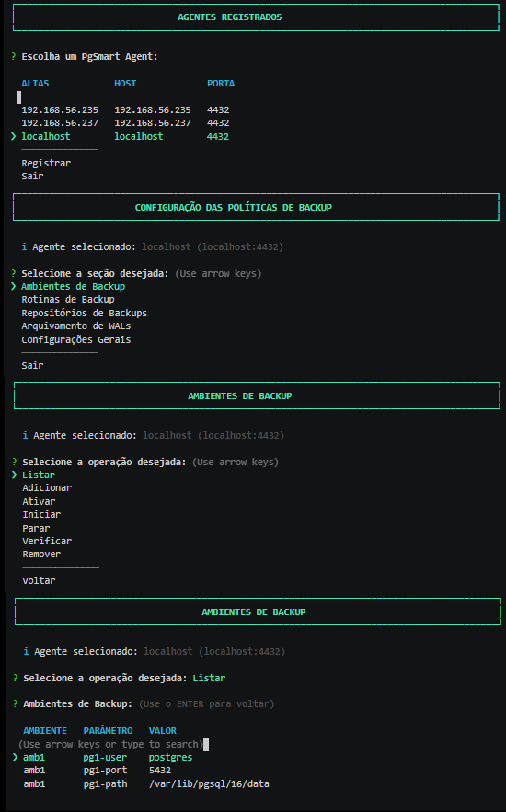The width and height of the screenshot is (506, 812).
Task: Click the /var/lib/pgsql/16/data path value
Action: (x=209, y=783)
